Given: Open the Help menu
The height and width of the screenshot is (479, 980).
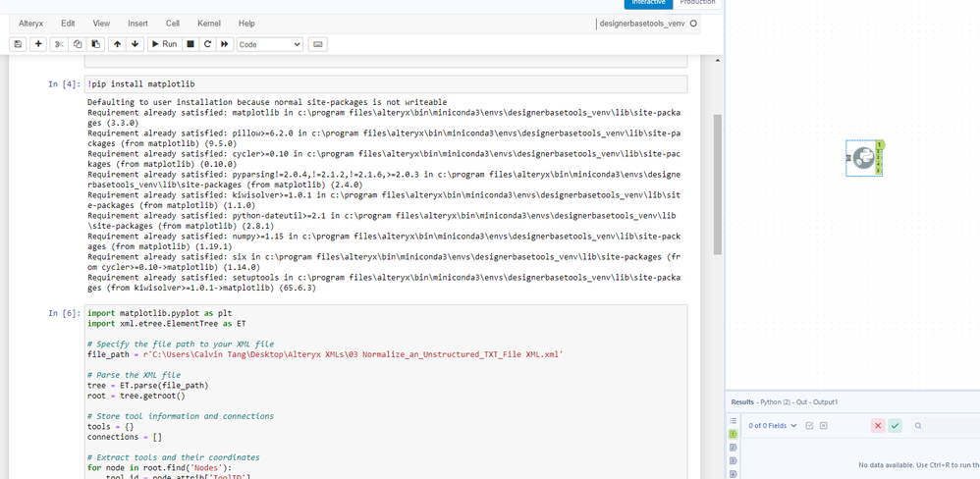Looking at the screenshot, I should [x=246, y=24].
